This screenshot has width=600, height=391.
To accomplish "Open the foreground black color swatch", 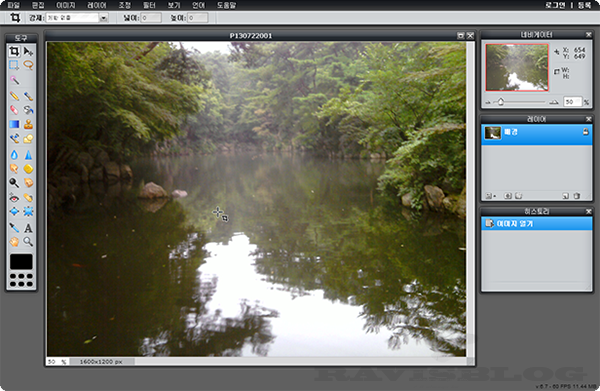I will (21, 262).
